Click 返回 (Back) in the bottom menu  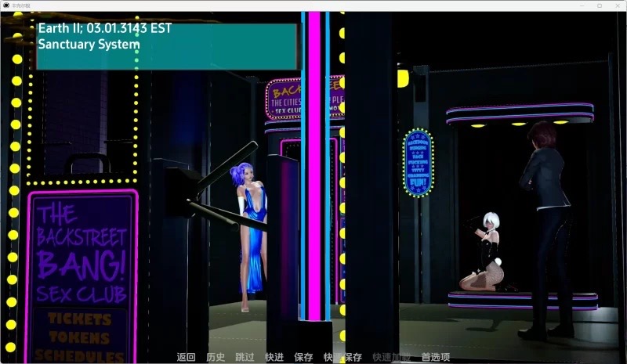(186, 357)
